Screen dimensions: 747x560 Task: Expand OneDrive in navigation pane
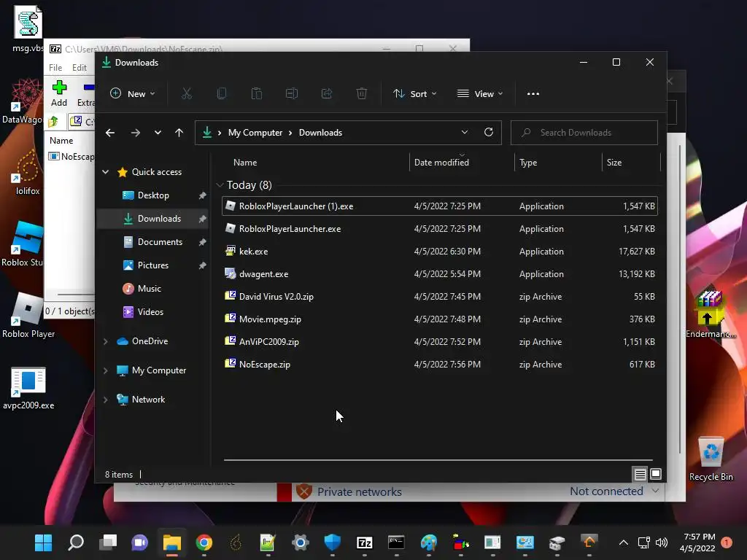[106, 341]
